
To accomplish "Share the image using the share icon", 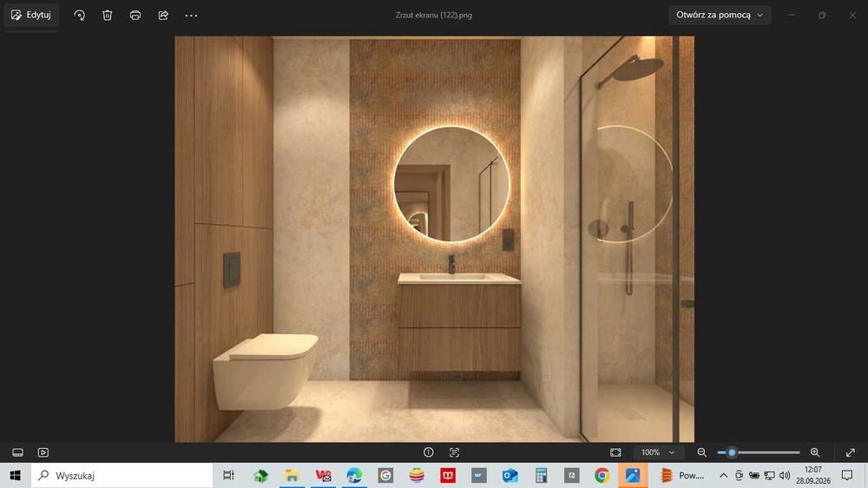I will (163, 16).
